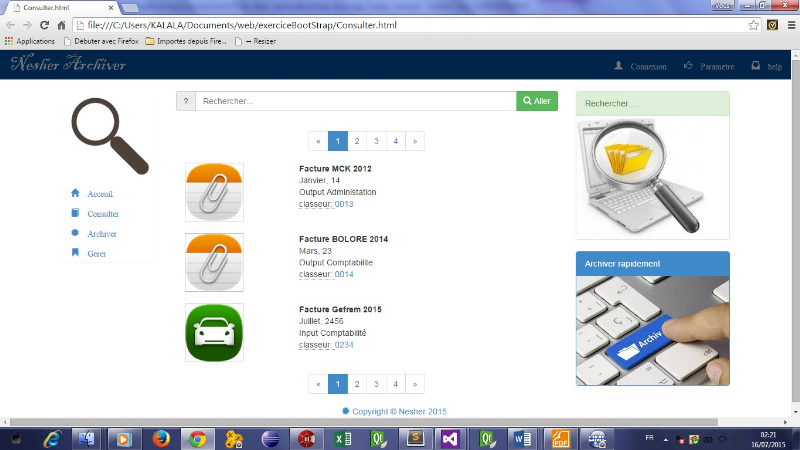Open the help link in navbar
Screen dimensions: 800x450
point(774,67)
